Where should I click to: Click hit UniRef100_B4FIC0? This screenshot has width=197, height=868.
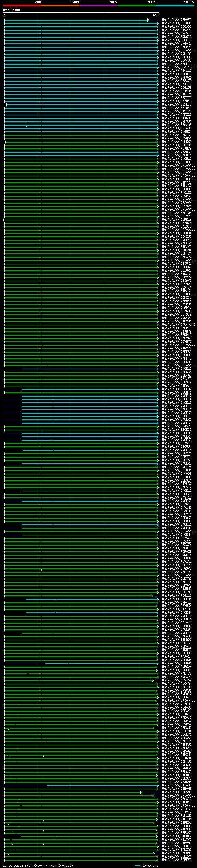(177, 94)
